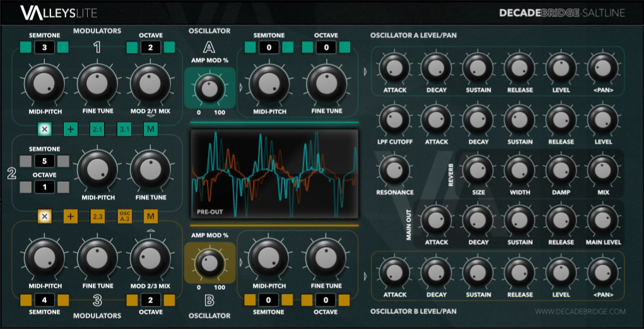The image size is (644, 329).
Task: Toggle the orange OSC A.3 routing button
Action: (124, 217)
